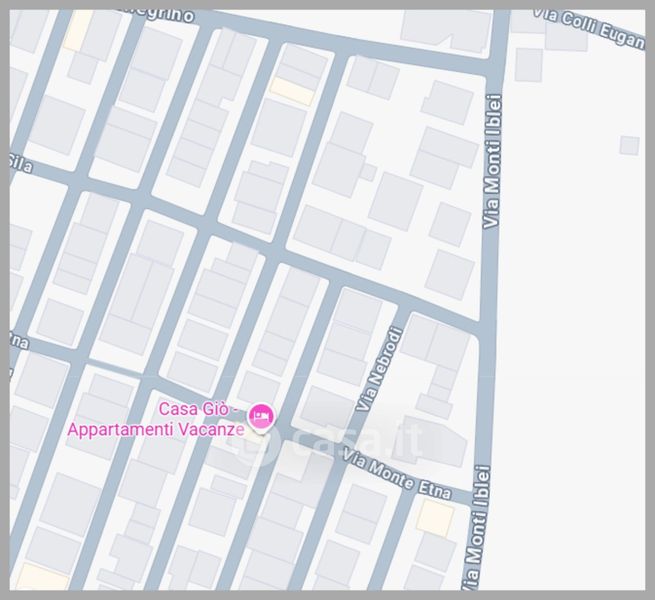
Task: Click the lower Via Monti Iblei label
Action: click(477, 528)
